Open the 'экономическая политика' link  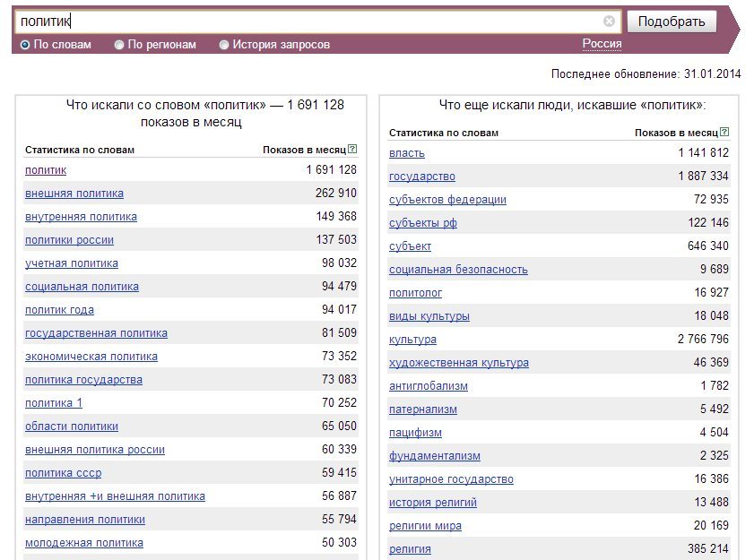91,357
